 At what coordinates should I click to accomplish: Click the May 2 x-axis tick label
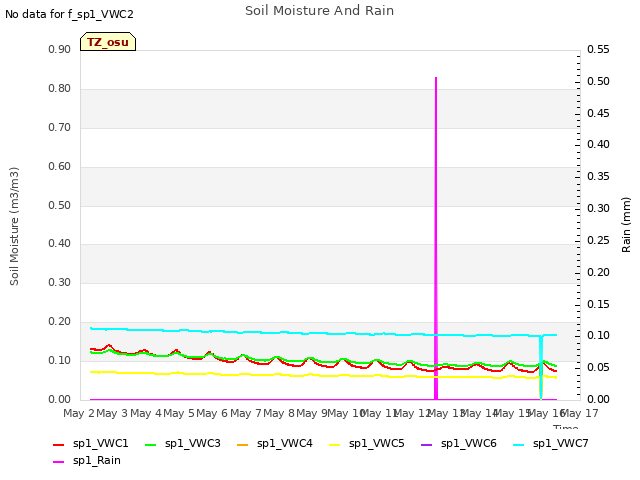79,413
